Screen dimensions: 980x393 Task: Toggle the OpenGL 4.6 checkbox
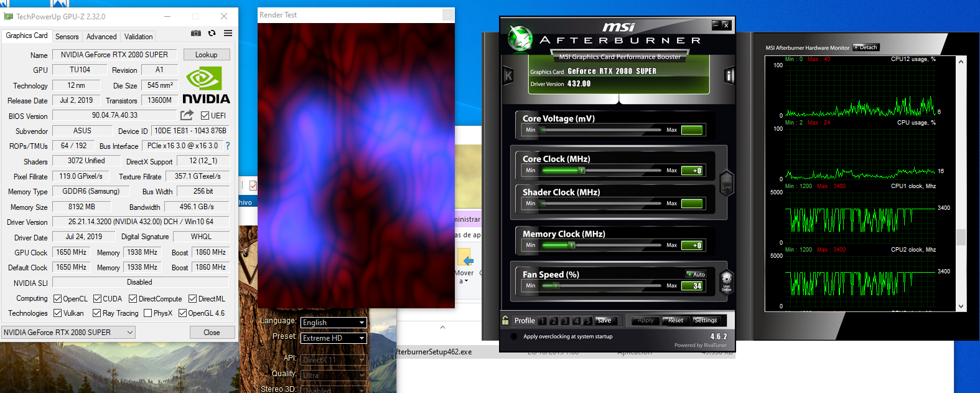click(x=182, y=313)
